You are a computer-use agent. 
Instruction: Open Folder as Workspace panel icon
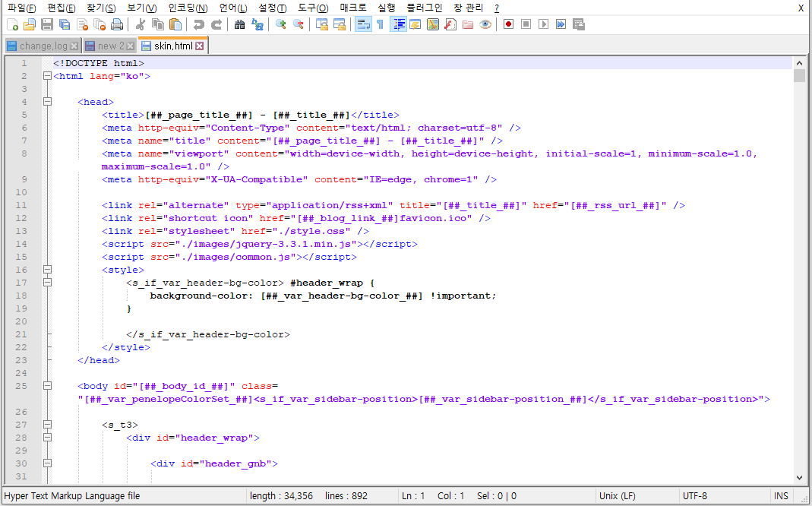click(468, 24)
